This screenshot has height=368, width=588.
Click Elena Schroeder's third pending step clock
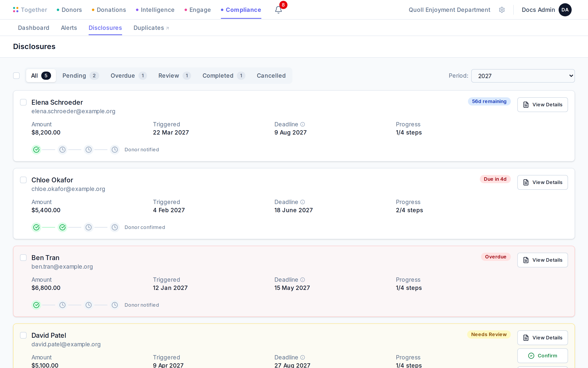point(89,149)
